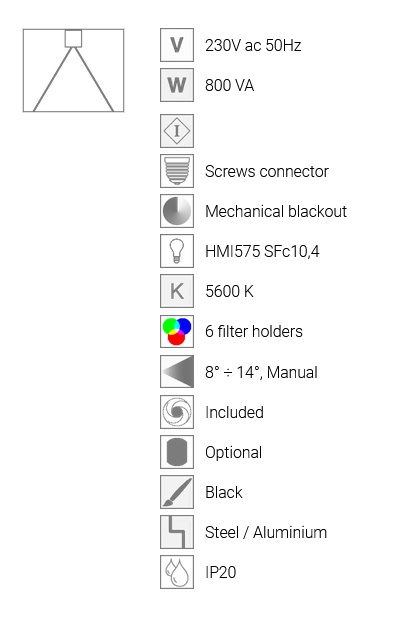Viewport: 409px width, 618px height.
Task: Click the iris shutter spiral icon
Action: [x=177, y=412]
